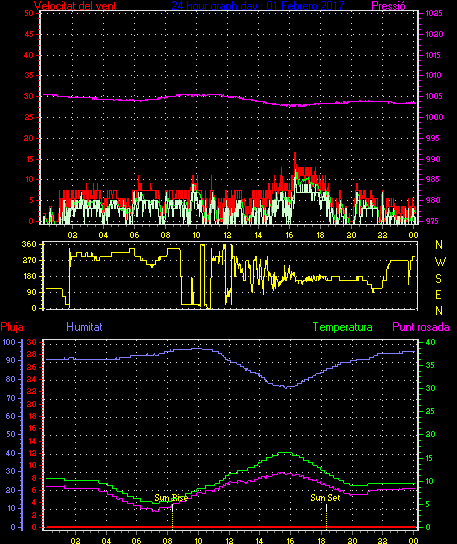Click the 90 wind direction axis value
Image resolution: width=457 pixels, height=544 pixels.
point(32,292)
